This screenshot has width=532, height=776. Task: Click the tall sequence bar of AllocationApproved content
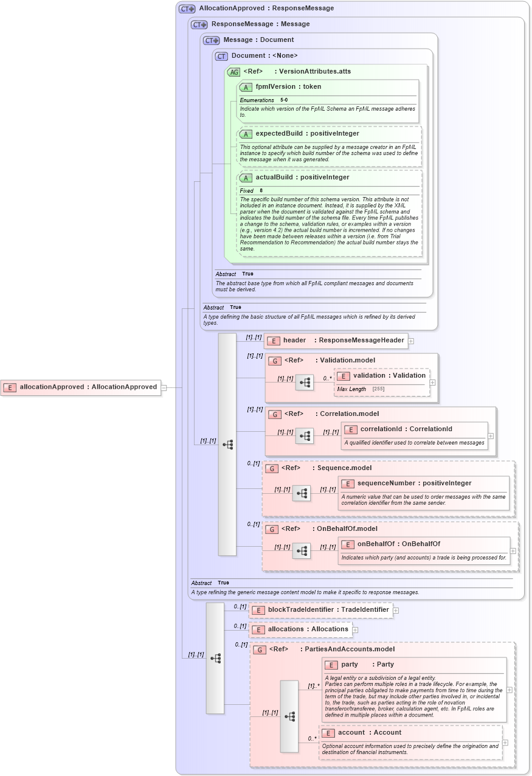coord(215,658)
